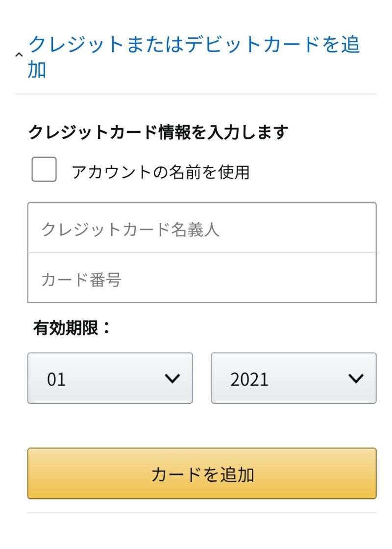Click the アカウントの名前を使用 label text
Viewport: 392px width, 549px height.
tap(161, 172)
